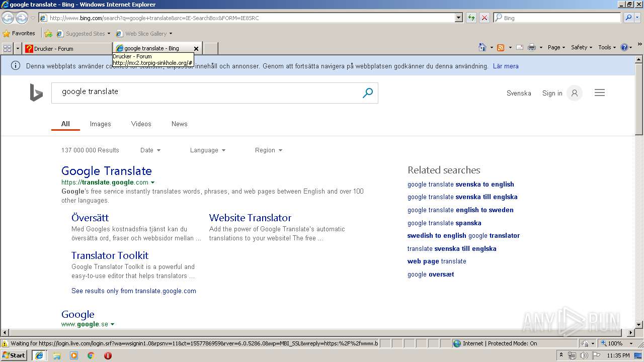Viewport: 644px width, 362px height.
Task: Open a new blank tab
Action: coord(210,48)
